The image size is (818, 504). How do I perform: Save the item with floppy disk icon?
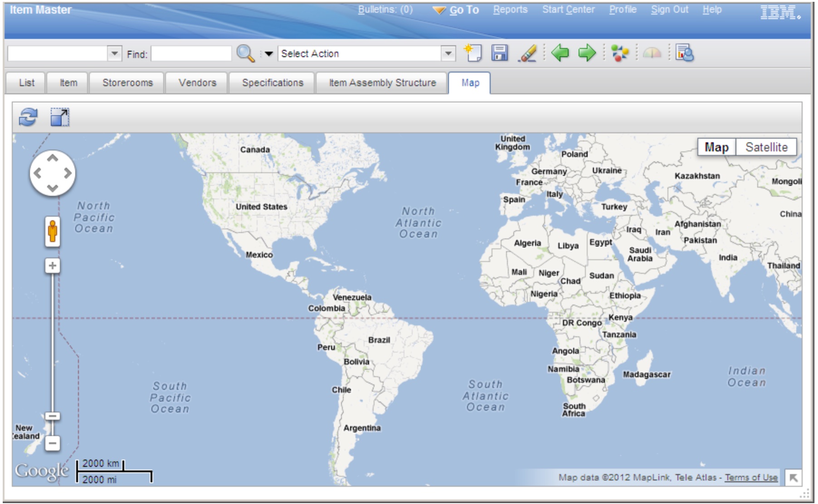pos(500,53)
